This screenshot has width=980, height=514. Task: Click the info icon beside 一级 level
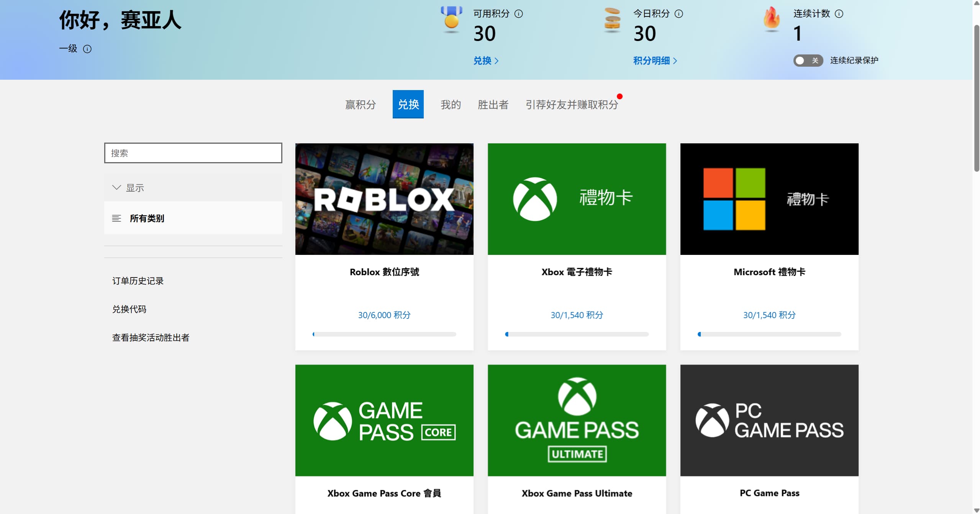(87, 49)
